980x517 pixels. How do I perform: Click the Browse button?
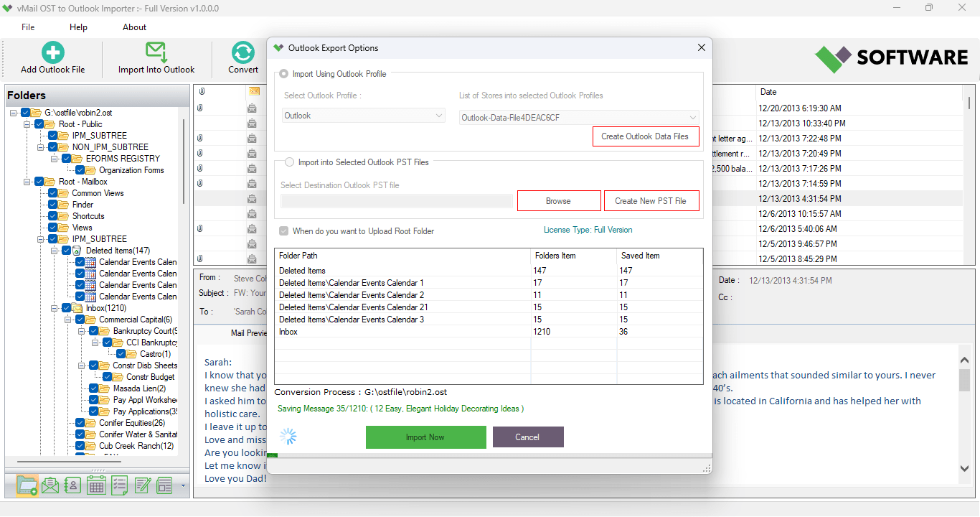coord(558,201)
